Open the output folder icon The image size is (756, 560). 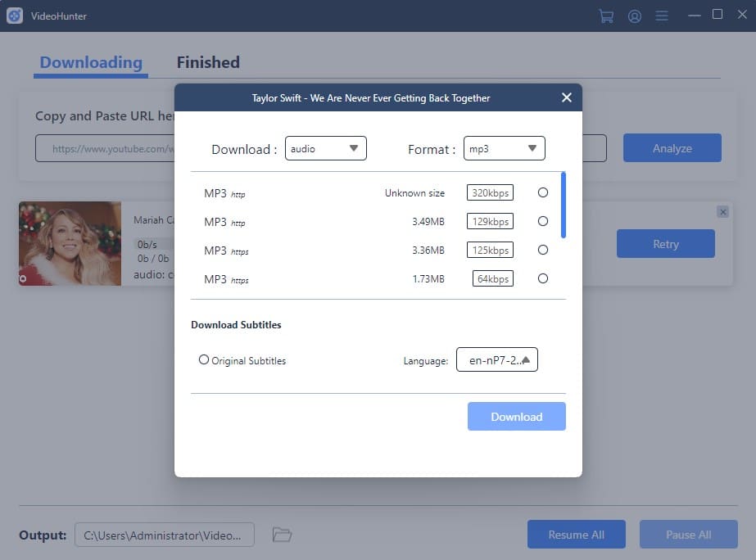pos(282,535)
